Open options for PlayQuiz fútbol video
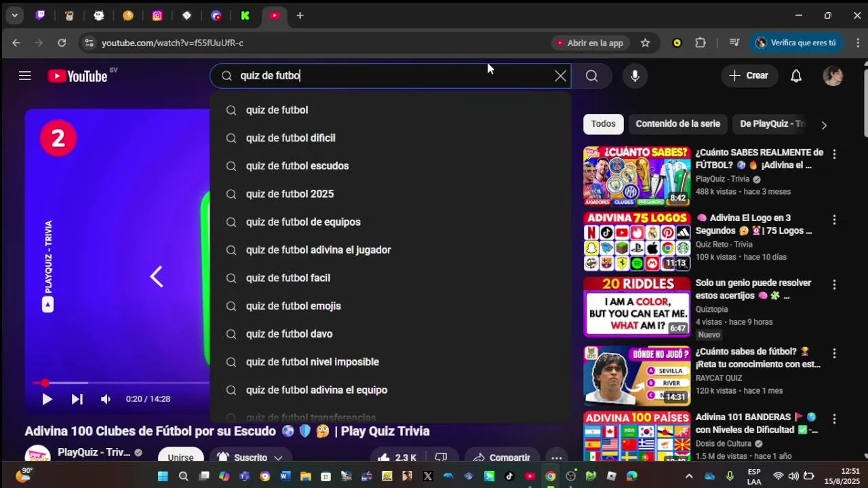This screenshot has height=488, width=868. pos(834,155)
